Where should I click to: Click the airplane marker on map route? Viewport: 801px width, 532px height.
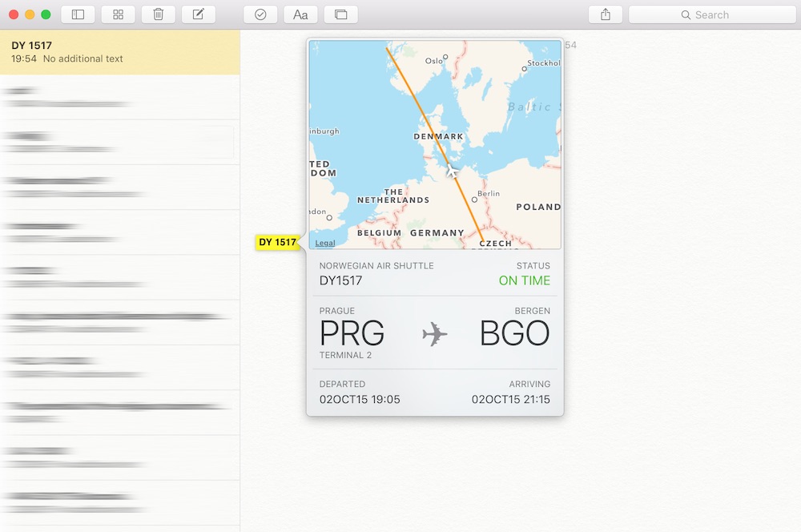453,171
